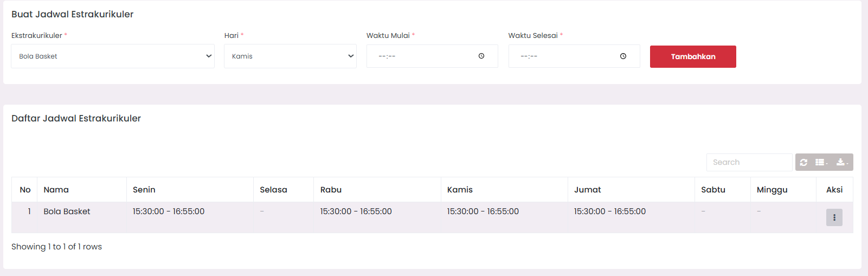Click the Kamis column header
Image resolution: width=868 pixels, height=276 pixels.
(x=460, y=190)
